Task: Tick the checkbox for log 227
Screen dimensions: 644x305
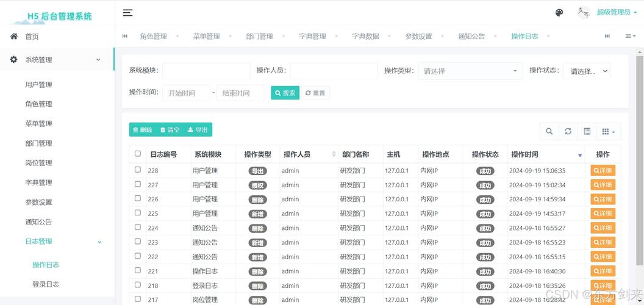Action: point(138,184)
